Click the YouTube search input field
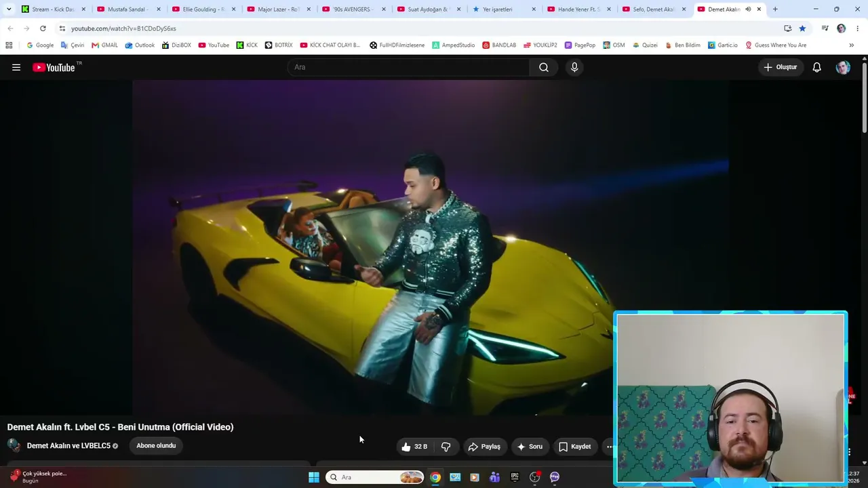Viewport: 868px width, 488px height. point(408,67)
